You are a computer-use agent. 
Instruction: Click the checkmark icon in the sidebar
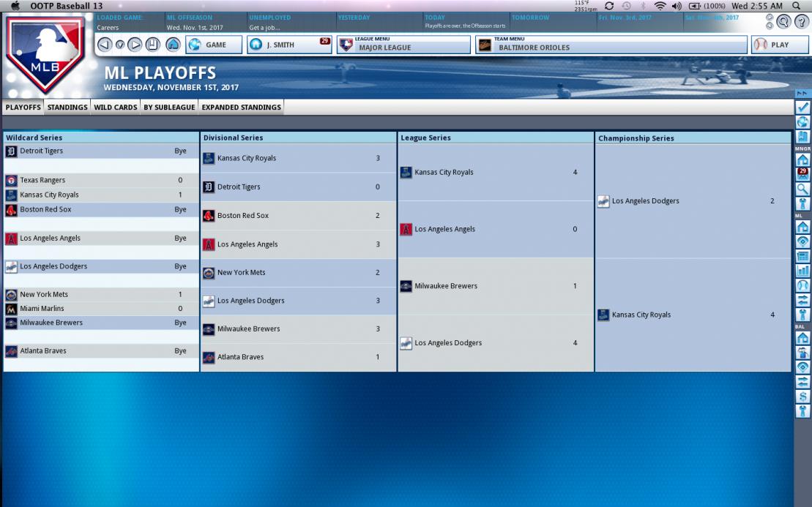802,107
